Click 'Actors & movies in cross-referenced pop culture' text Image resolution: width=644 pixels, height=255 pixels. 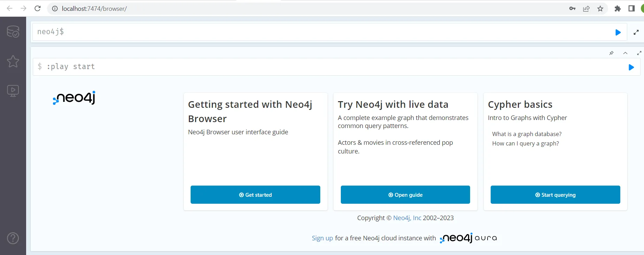click(395, 147)
